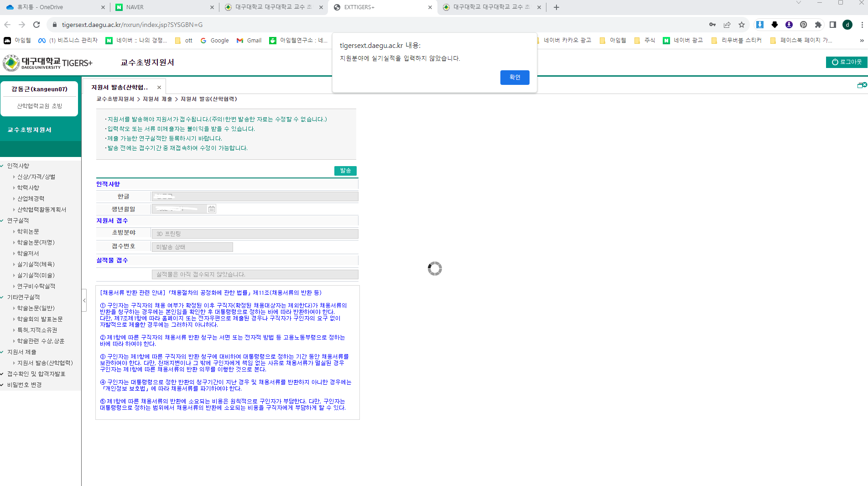Open a new browser tab
868x486 pixels.
coord(556,7)
